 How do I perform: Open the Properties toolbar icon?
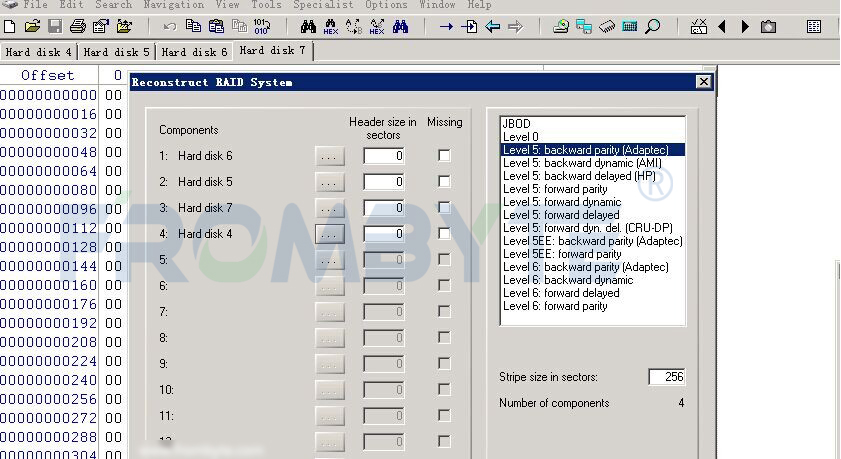(100, 26)
